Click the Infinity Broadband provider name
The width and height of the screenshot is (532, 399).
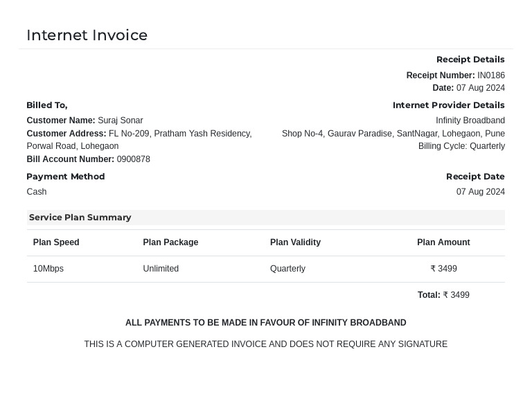coord(470,121)
